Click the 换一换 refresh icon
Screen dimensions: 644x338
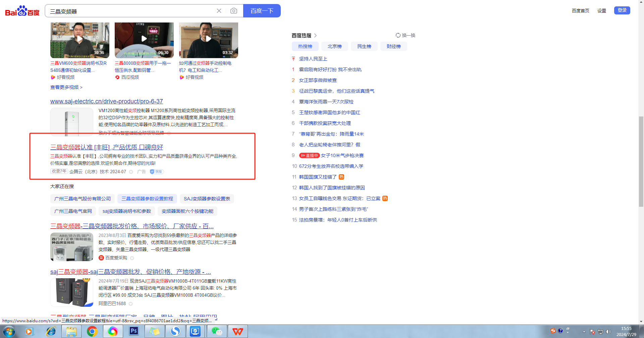[398, 35]
